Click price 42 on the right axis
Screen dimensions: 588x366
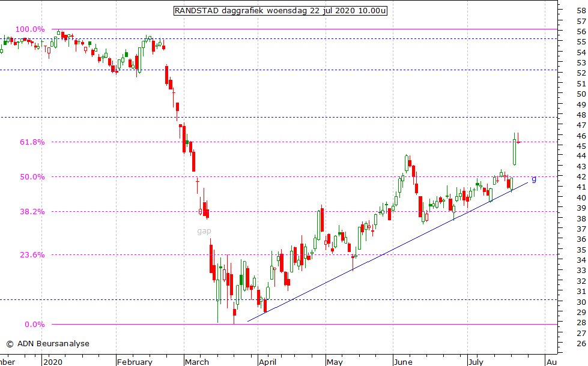pos(581,177)
